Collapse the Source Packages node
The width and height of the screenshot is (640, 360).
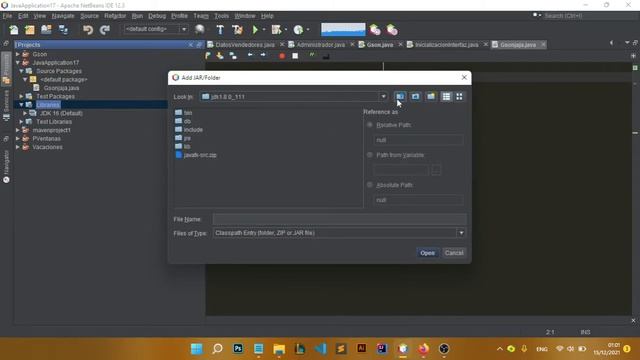[21, 71]
